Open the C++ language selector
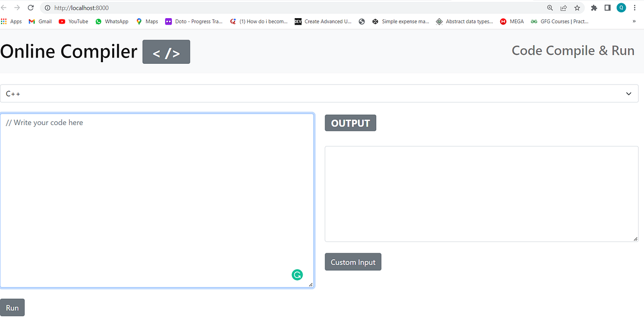This screenshot has width=644, height=330. [319, 93]
